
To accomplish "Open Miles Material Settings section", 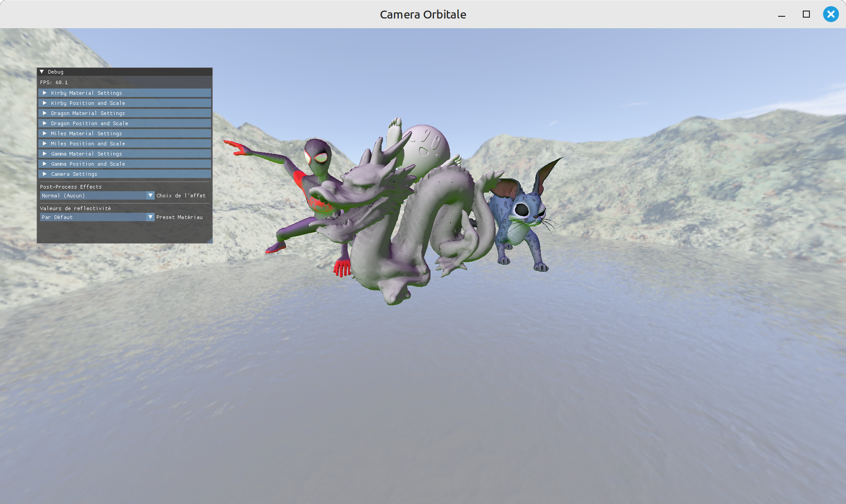I will (125, 133).
